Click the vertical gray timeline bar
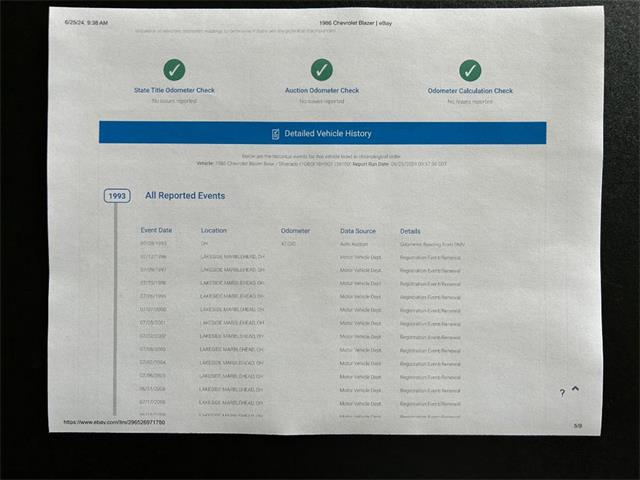The width and height of the screenshot is (640, 480). [x=115, y=309]
